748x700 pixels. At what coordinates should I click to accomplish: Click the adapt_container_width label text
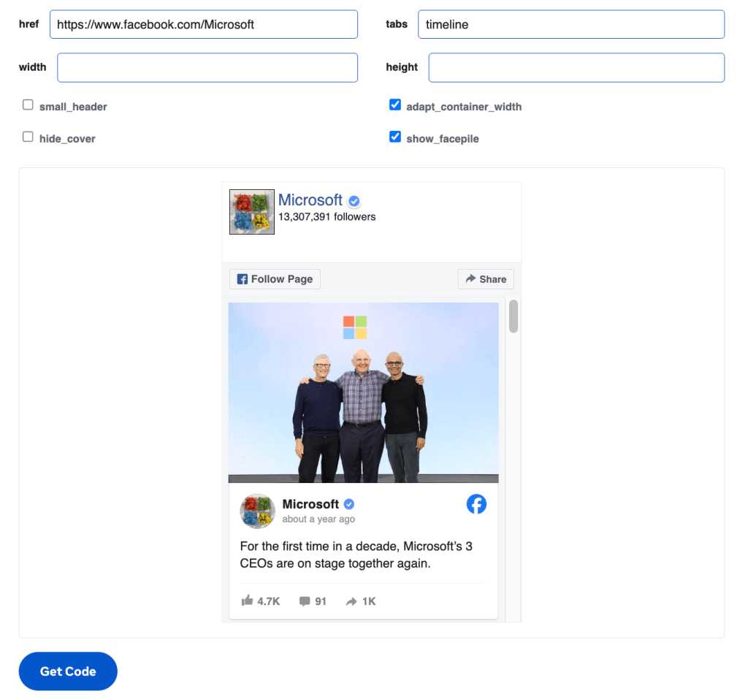tap(464, 107)
